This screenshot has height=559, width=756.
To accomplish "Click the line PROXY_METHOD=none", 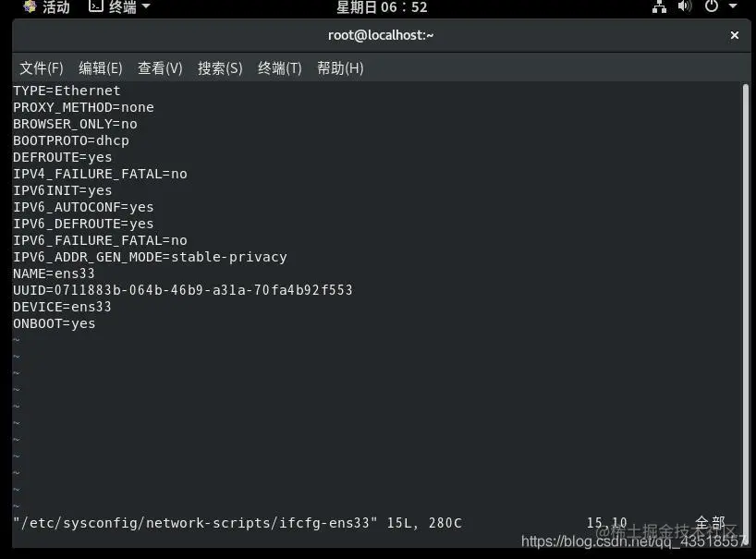I will click(83, 107).
